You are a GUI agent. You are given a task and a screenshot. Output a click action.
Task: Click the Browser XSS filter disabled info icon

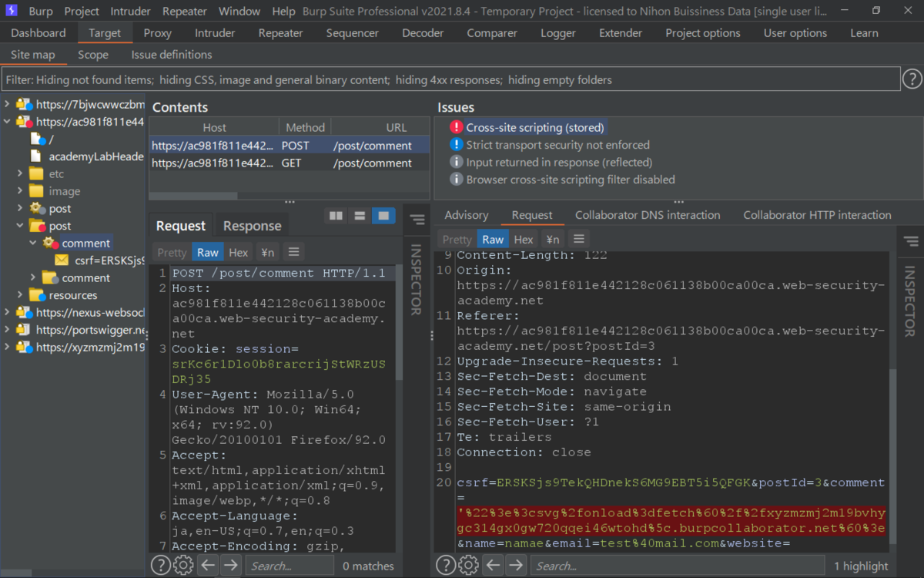coord(457,180)
